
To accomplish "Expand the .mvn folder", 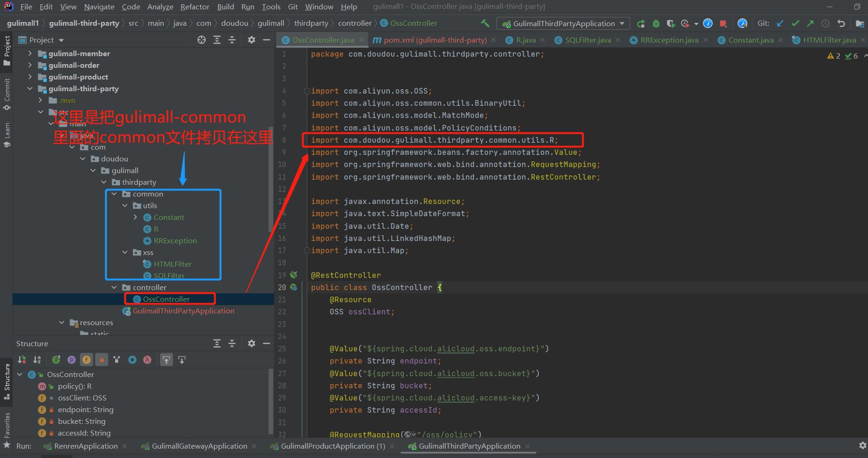I will click(40, 100).
